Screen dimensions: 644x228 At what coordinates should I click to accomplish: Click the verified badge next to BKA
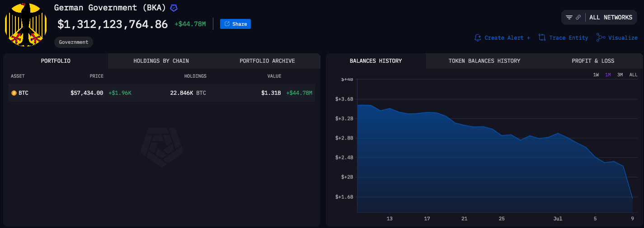[x=174, y=8]
